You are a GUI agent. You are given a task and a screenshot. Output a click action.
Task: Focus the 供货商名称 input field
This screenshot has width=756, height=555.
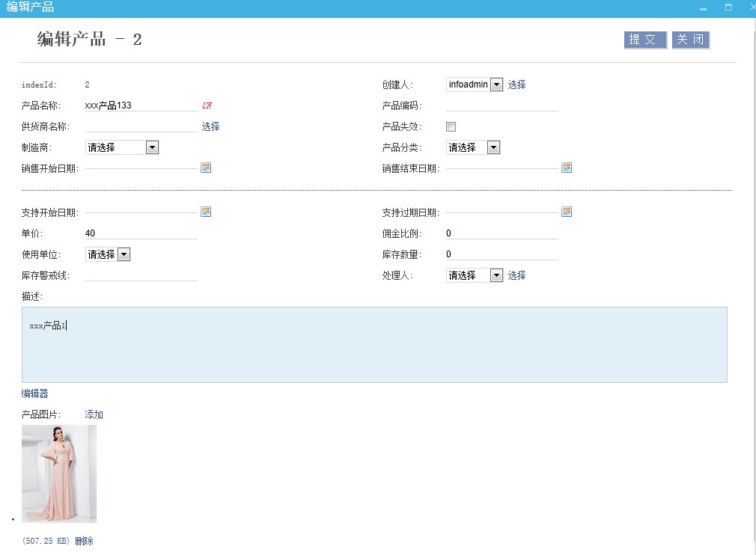tap(141, 126)
